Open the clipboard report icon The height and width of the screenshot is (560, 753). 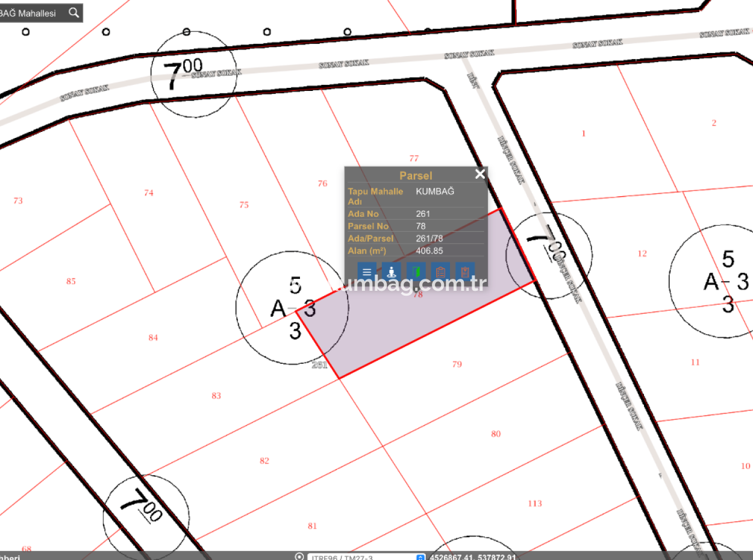(440, 272)
